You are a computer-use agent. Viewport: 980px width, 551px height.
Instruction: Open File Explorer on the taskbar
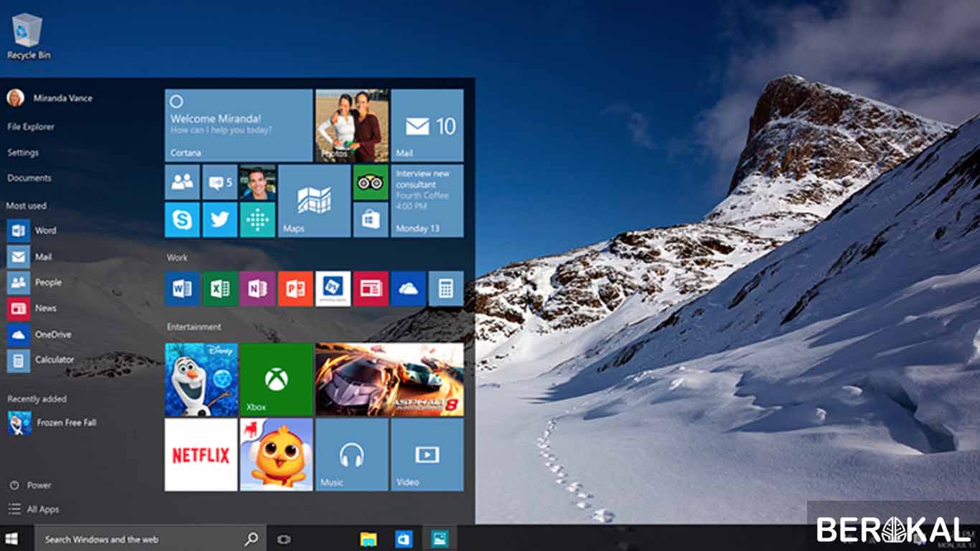coord(368,539)
